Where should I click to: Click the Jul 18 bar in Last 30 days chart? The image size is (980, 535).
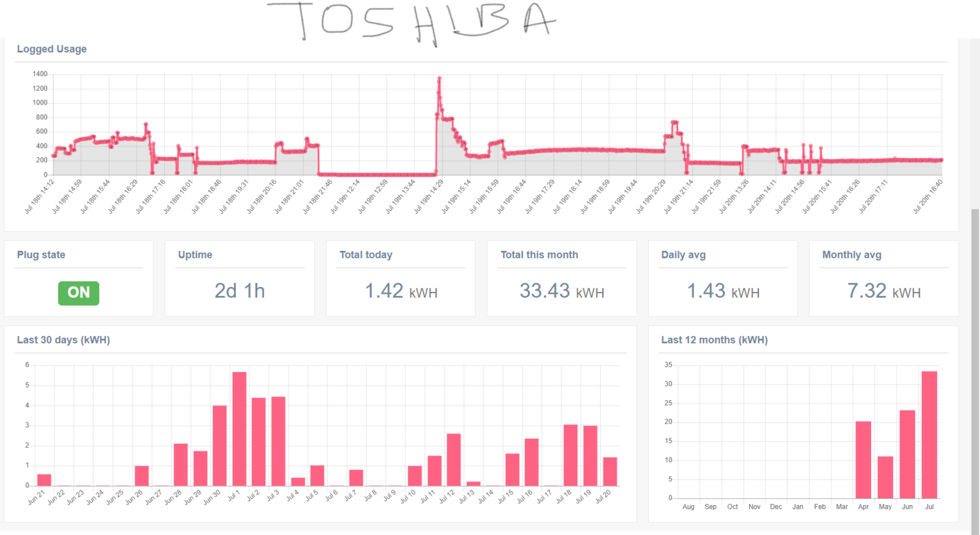[571, 455]
